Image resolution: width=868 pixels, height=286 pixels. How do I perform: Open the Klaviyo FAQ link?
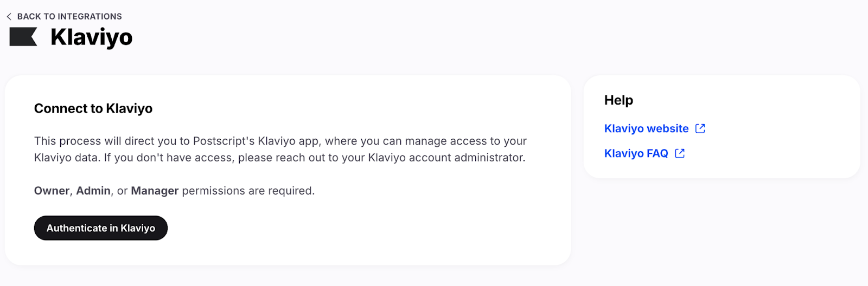(636, 154)
